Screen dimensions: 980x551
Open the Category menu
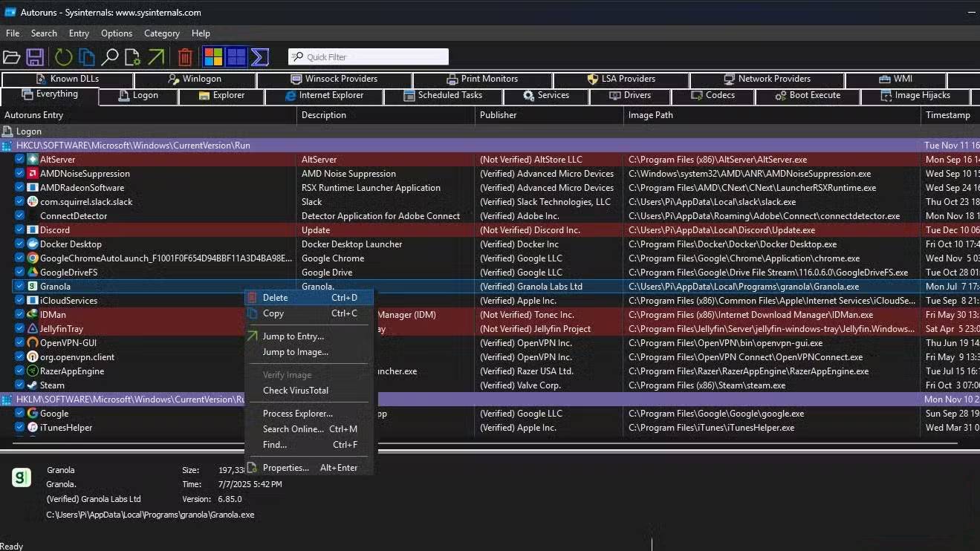pyautogui.click(x=162, y=33)
